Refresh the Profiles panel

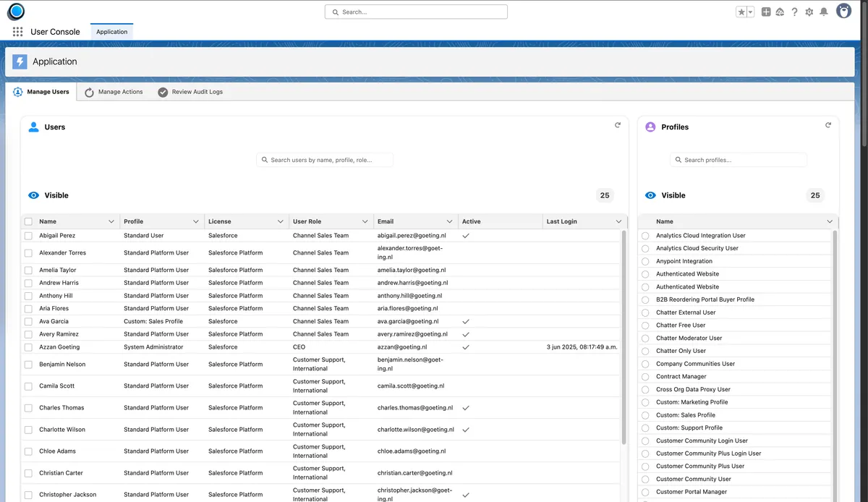(828, 125)
